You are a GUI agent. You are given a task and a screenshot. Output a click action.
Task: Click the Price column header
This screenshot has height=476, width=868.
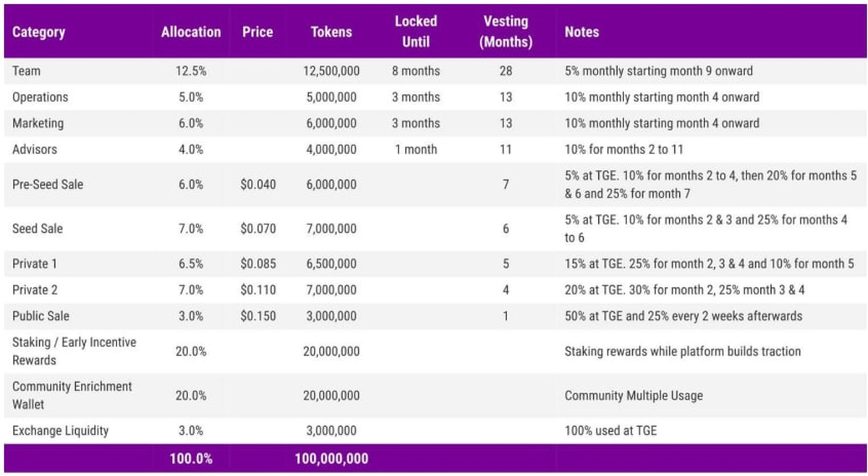pyautogui.click(x=258, y=32)
